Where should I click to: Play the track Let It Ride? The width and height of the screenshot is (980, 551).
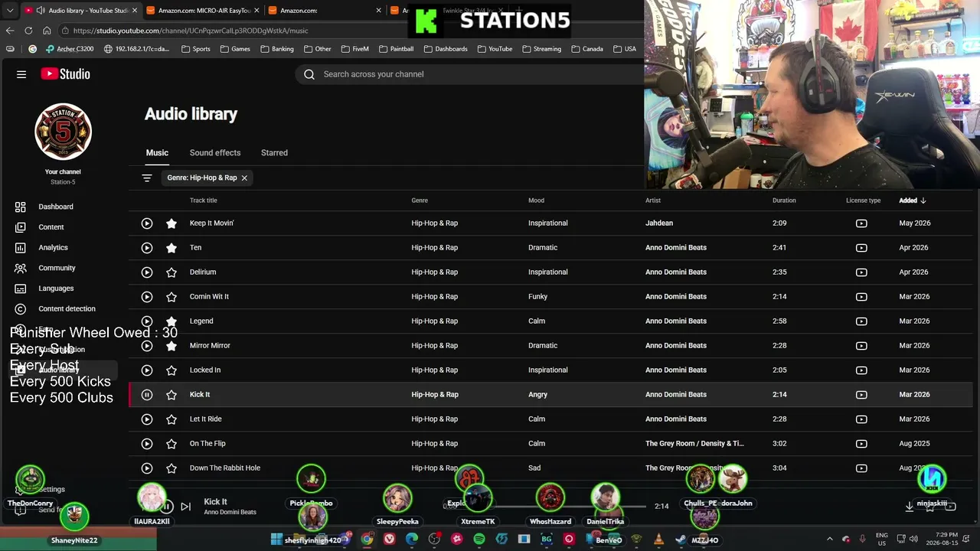coord(147,419)
